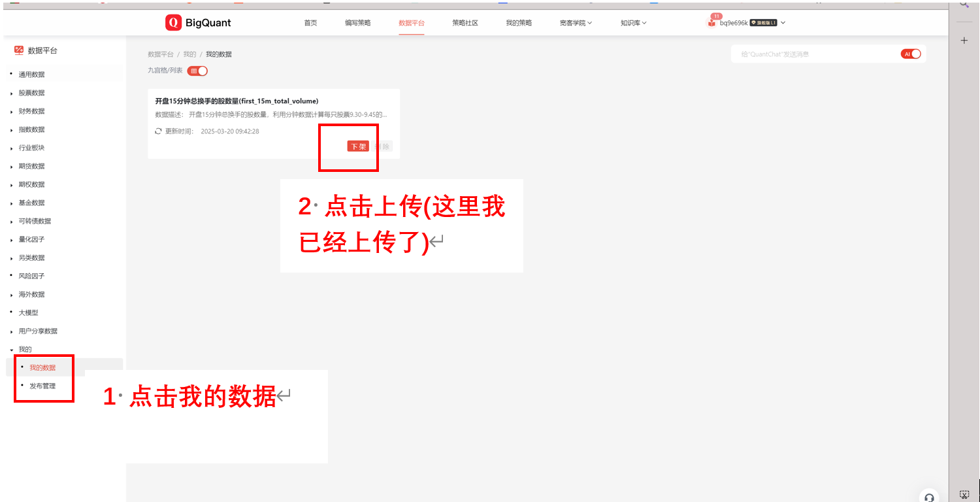Go to the 编写策略 tab
Viewport: 980px width, 502px height.
click(x=357, y=23)
